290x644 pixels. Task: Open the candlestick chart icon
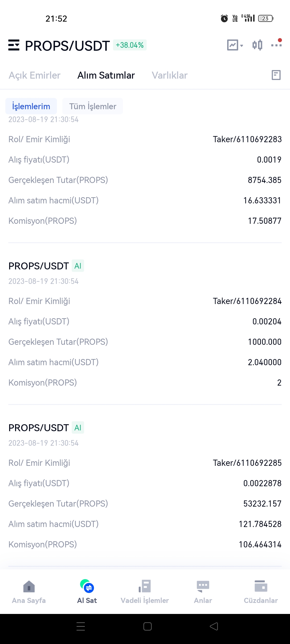tap(257, 45)
